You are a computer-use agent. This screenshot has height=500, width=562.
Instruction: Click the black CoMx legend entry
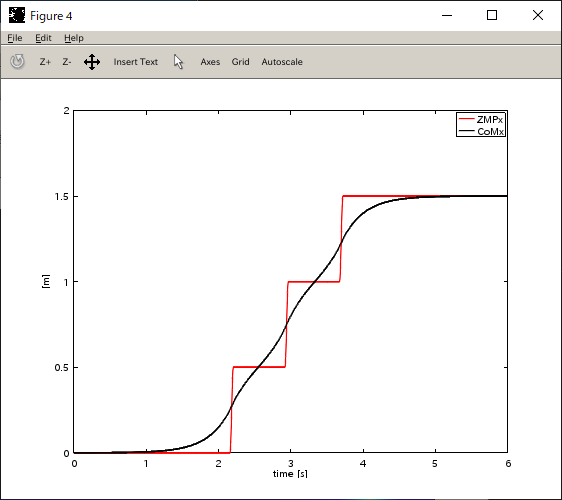tap(481, 132)
